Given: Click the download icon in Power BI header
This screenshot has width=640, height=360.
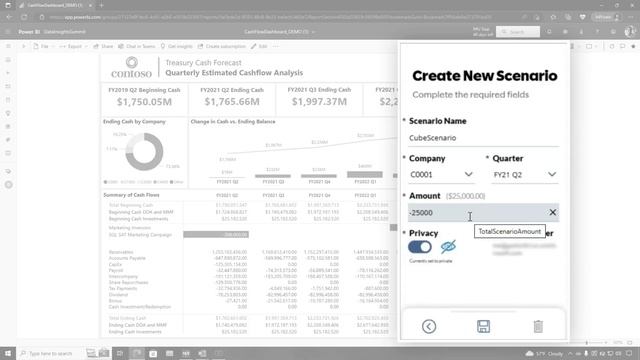Looking at the screenshot, I should tap(581, 32).
